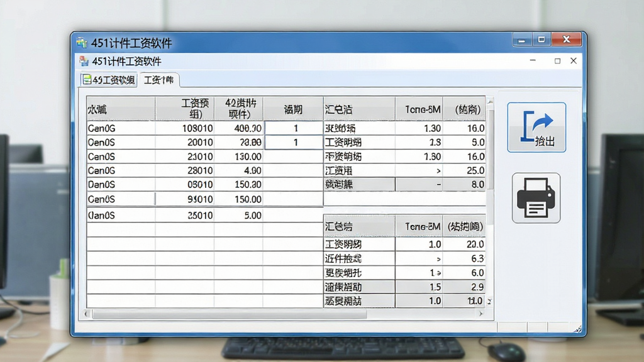Image resolution: width=644 pixels, height=362 pixels.
Task: Click the horizontal scrollbar thumb below the table
Action: 229,314
